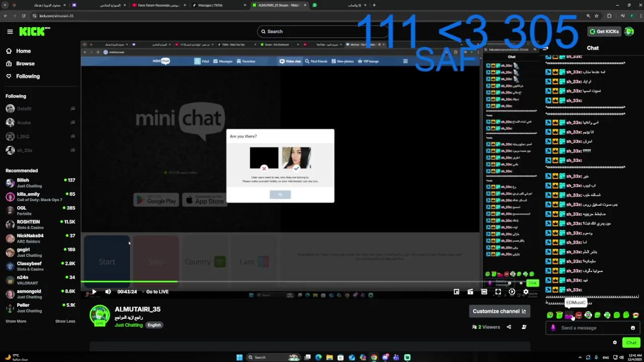Select the first green emote in the emote row
644x362 pixels.
pyautogui.click(x=550, y=315)
